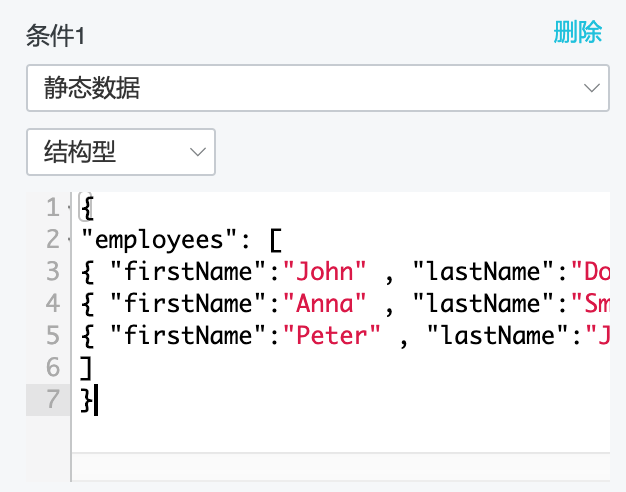This screenshot has height=492, width=626.
Task: Click the closing bracket on line 6
Action: click(87, 366)
